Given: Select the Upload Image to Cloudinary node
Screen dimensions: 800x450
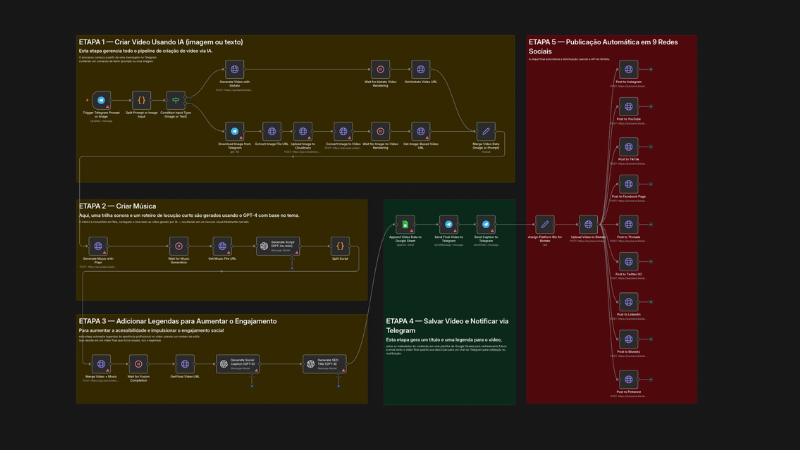Looking at the screenshot, I should click(x=302, y=131).
